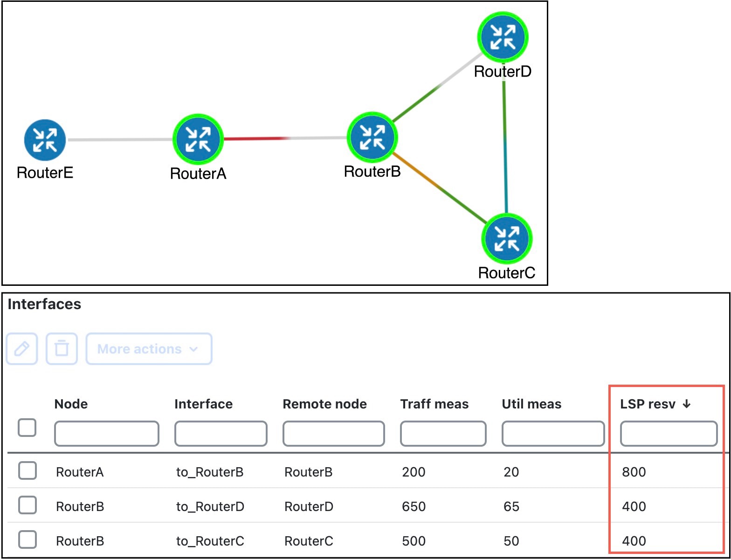The width and height of the screenshot is (731, 560).
Task: Tick the select-all checkbox in header
Action: click(x=27, y=427)
